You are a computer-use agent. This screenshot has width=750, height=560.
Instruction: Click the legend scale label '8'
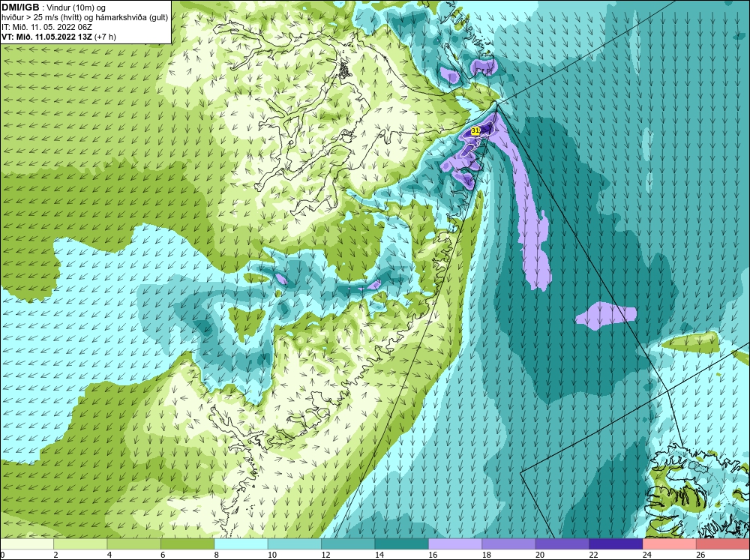pos(217,555)
